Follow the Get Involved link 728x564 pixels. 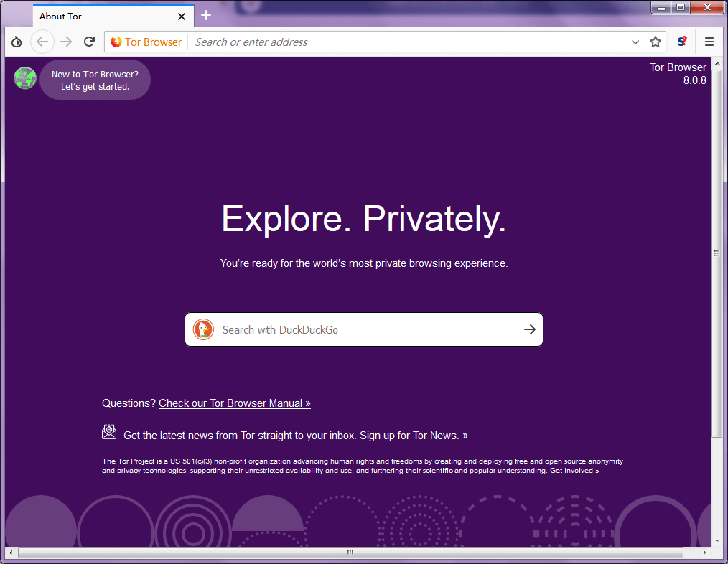tap(574, 471)
